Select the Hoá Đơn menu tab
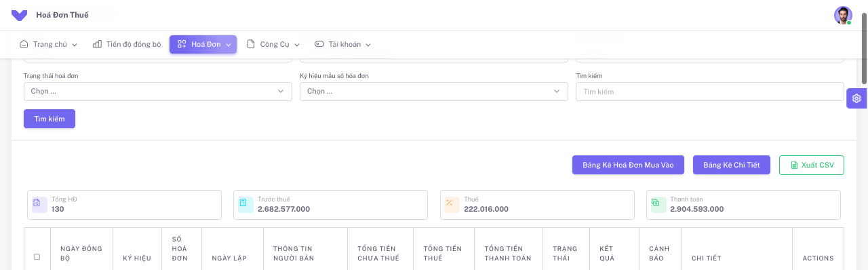This screenshot has width=868, height=270. 203,44
